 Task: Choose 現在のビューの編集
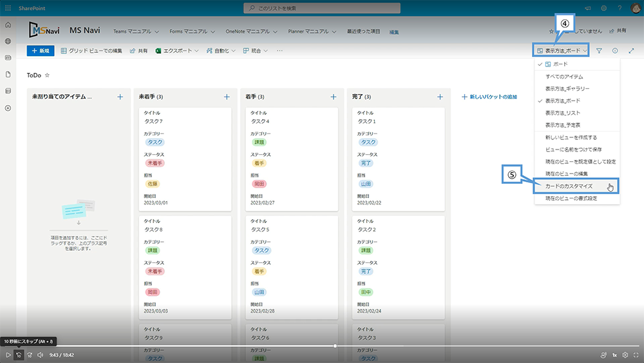pos(577,173)
